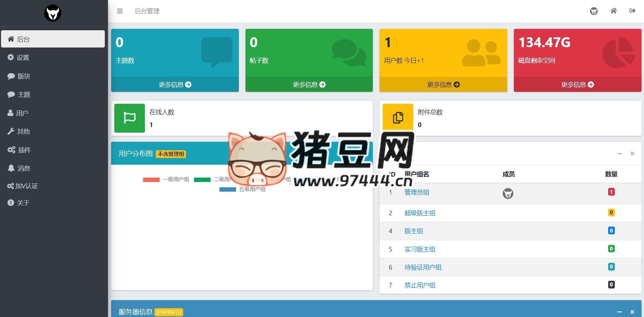Toggle 二级用户组 green legend swatch
The width and height of the screenshot is (644, 317).
(202, 179)
